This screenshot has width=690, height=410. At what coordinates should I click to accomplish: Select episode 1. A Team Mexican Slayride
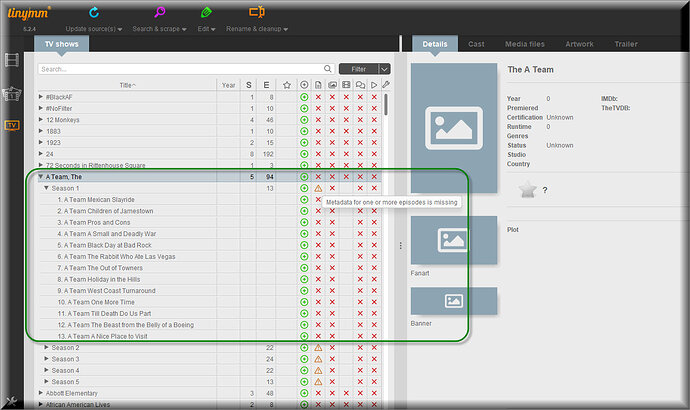click(x=96, y=200)
